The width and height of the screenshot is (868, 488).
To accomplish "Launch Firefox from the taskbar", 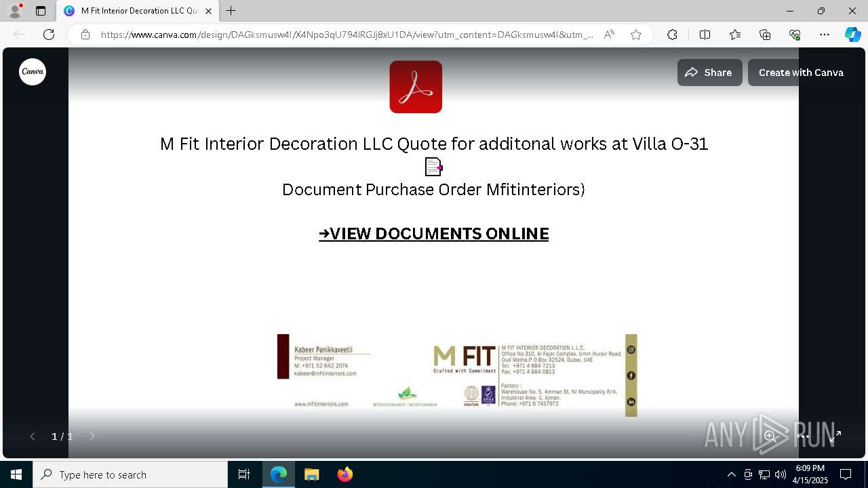I will click(x=345, y=474).
